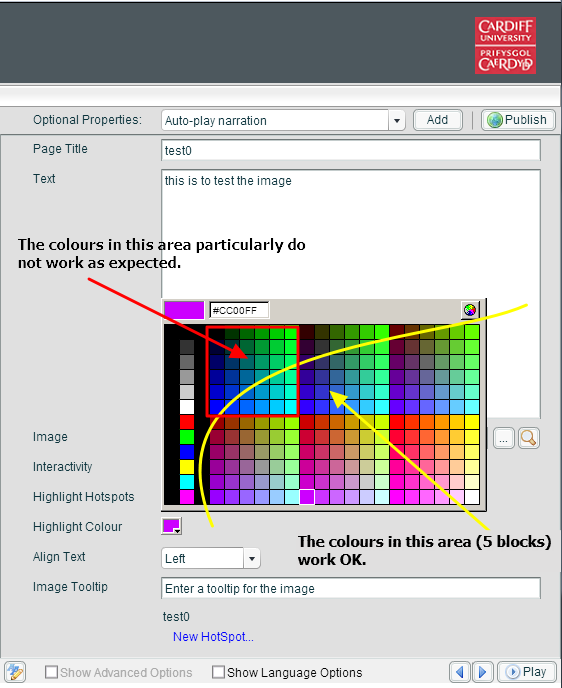This screenshot has height=688, width=562.
Task: Open the Align Text dropdown
Action: pos(252,559)
